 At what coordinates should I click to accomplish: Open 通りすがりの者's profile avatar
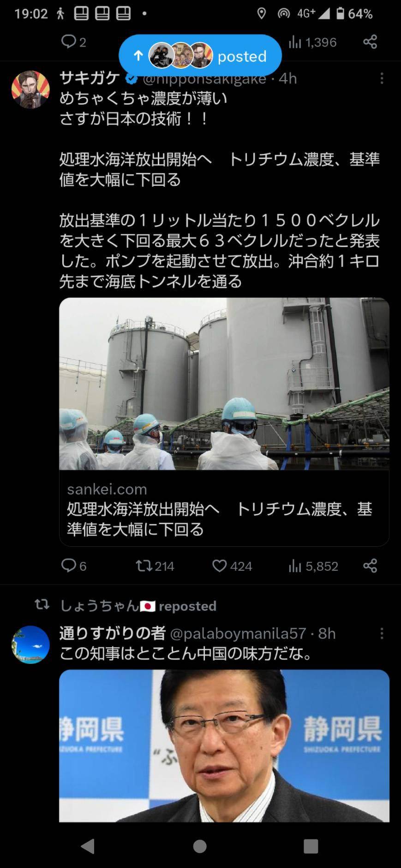point(30,644)
